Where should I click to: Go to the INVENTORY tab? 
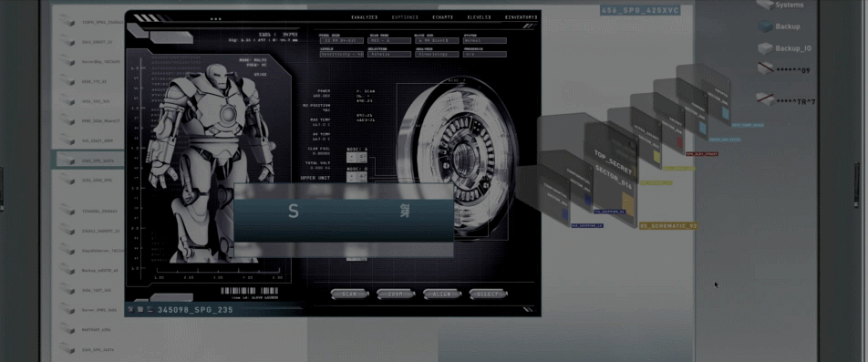[521, 17]
